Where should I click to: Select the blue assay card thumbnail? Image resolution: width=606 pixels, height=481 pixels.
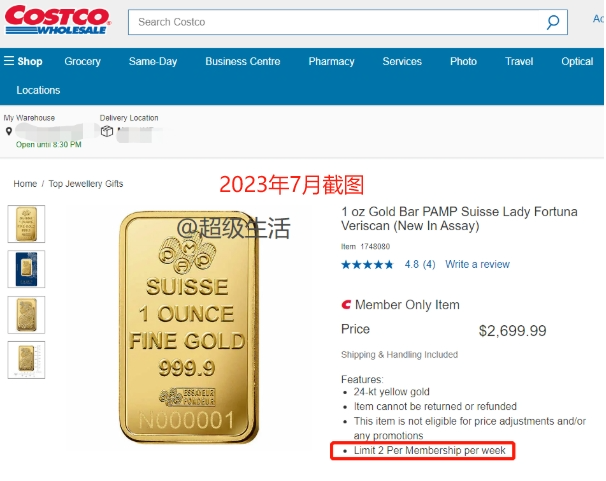(x=26, y=269)
